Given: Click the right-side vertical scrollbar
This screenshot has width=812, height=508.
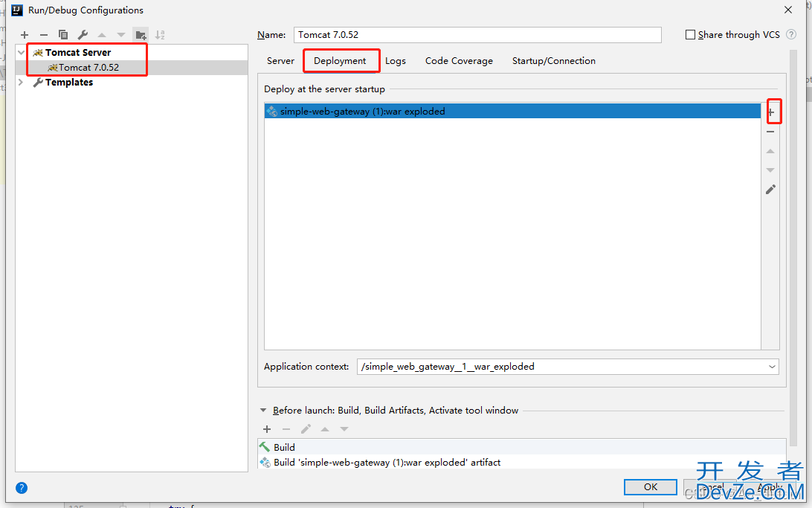Looking at the screenshot, I should 793,248.
